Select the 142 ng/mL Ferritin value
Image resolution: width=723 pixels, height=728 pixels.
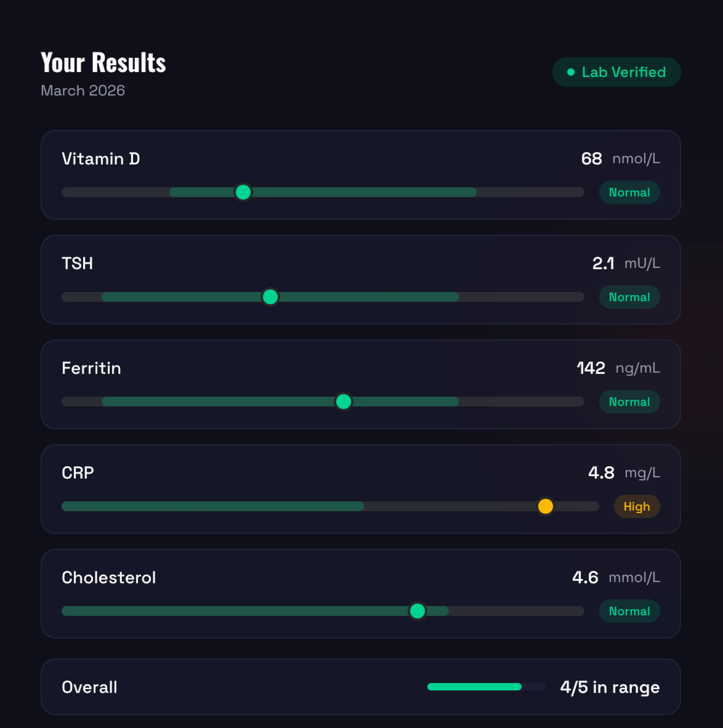618,368
